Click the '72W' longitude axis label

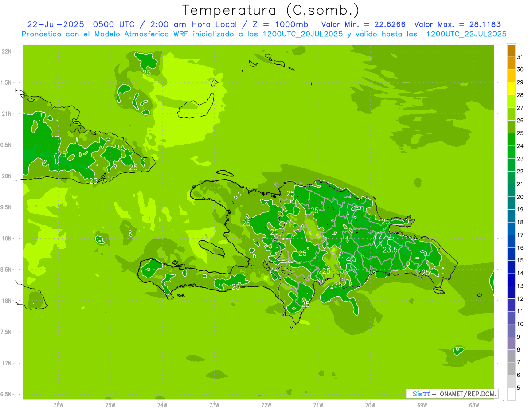point(266,405)
